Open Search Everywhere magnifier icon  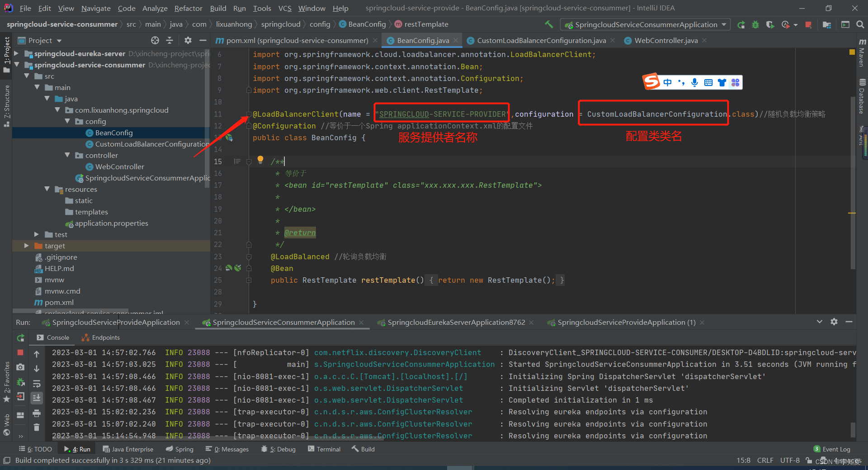tap(860, 25)
